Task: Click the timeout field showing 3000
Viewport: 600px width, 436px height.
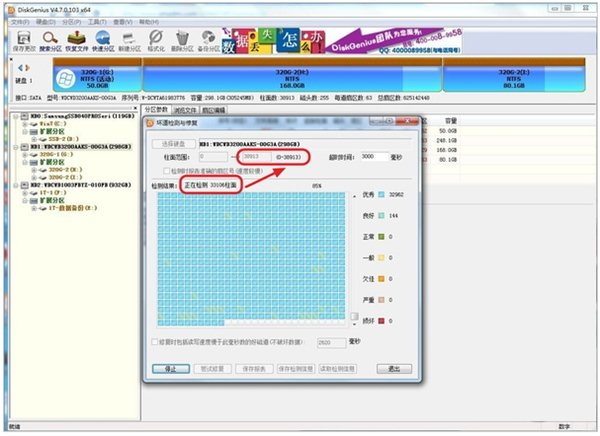Action: point(374,157)
